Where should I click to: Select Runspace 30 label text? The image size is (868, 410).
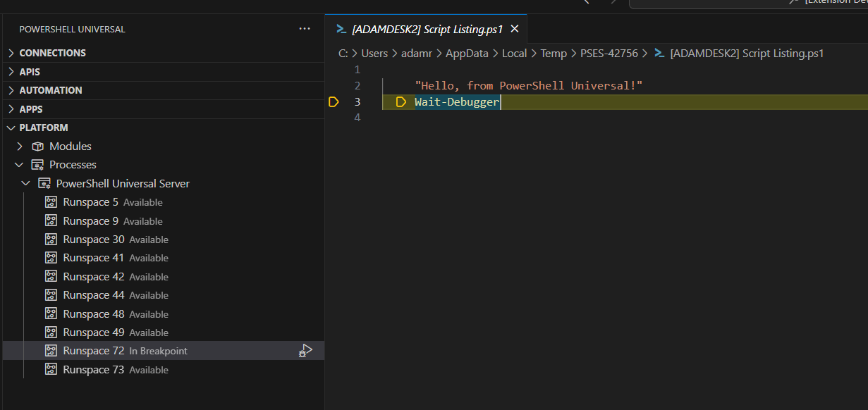pos(94,240)
